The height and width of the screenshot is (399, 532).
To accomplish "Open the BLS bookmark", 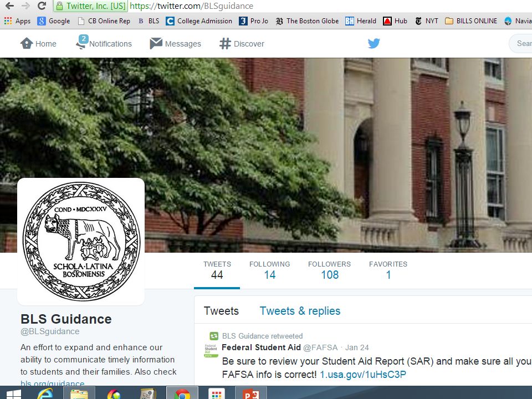I will click(x=149, y=21).
